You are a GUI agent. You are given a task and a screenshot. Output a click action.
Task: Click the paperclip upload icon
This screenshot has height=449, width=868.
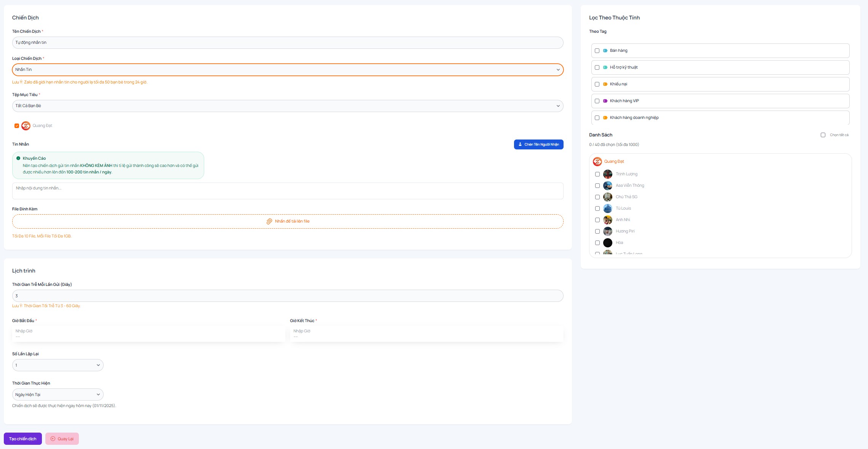(269, 221)
